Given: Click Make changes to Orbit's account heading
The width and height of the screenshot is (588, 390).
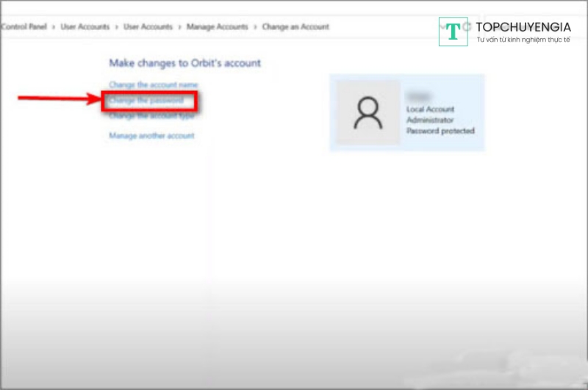Looking at the screenshot, I should [x=184, y=63].
